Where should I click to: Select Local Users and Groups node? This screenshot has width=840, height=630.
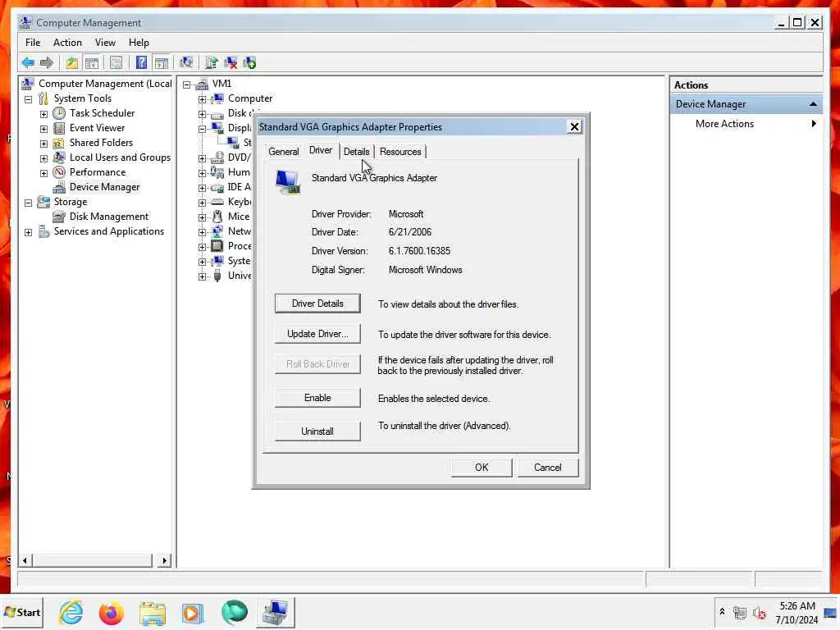pyautogui.click(x=120, y=157)
